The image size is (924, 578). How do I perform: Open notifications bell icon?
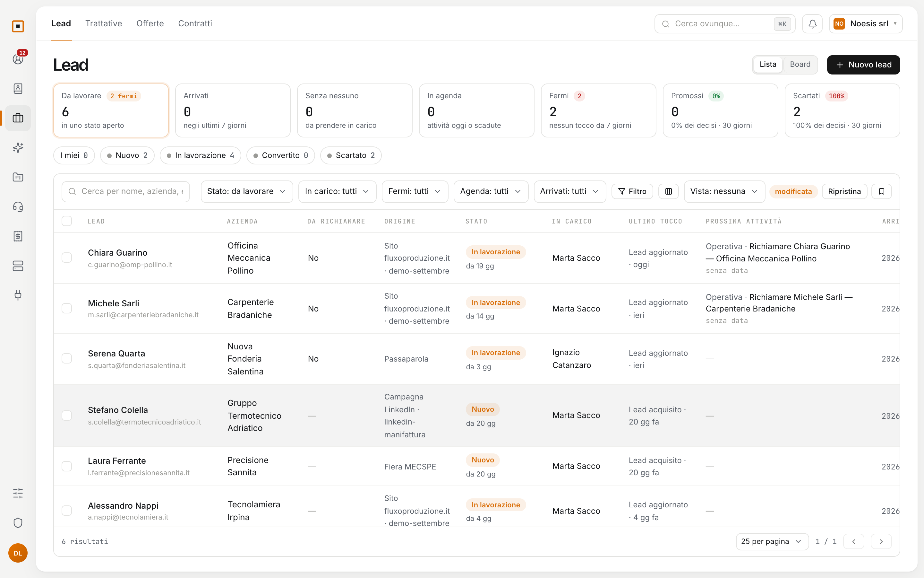pyautogui.click(x=812, y=24)
